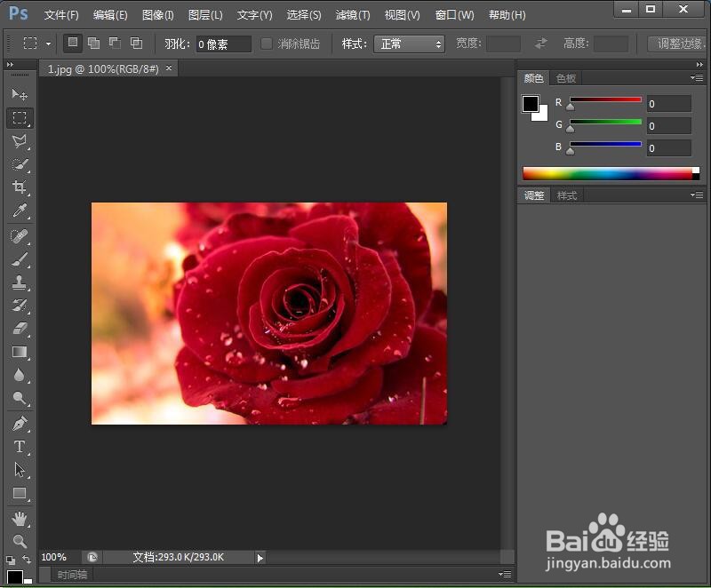
Task: Select the Crop tool
Action: [x=19, y=187]
